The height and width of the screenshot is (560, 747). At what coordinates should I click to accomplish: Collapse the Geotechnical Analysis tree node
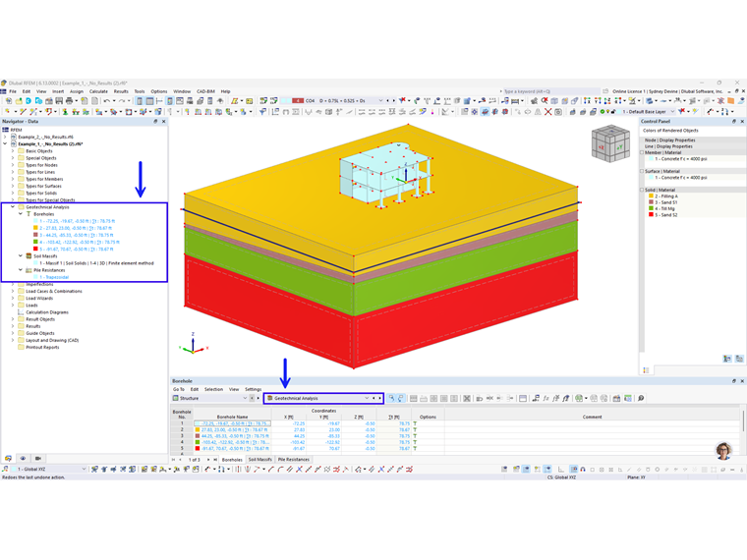(13, 207)
